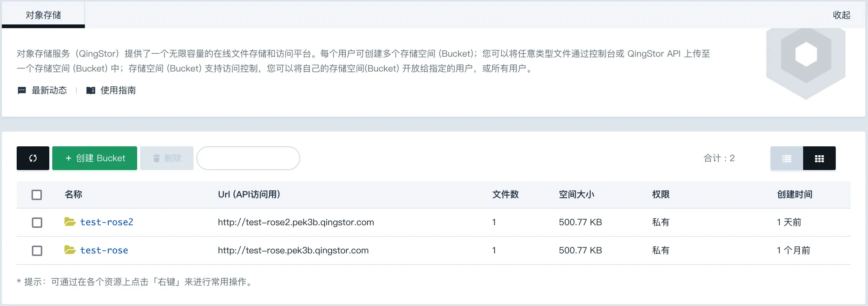Click the 创建时间 column header

pyautogui.click(x=795, y=194)
